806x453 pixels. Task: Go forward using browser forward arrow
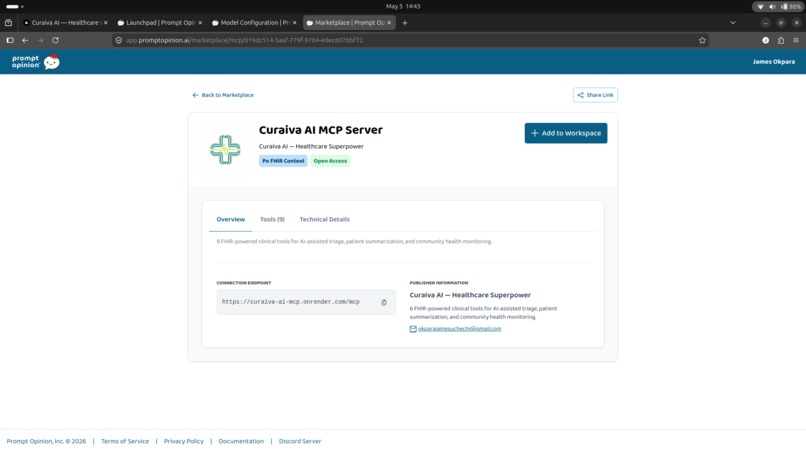point(40,40)
